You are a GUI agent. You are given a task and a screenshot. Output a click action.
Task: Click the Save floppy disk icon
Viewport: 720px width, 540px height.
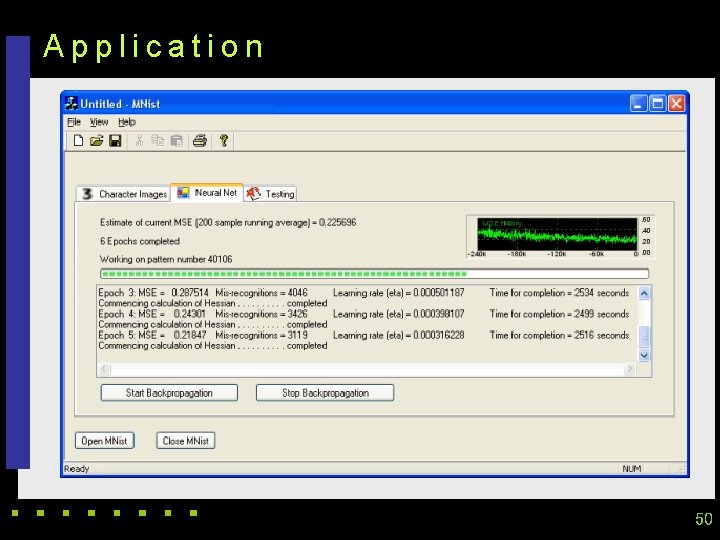point(115,141)
